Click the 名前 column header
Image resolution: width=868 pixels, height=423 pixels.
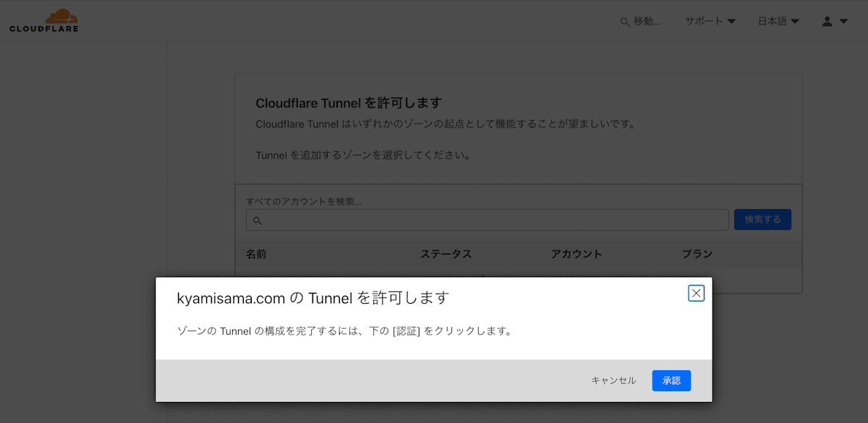point(256,255)
